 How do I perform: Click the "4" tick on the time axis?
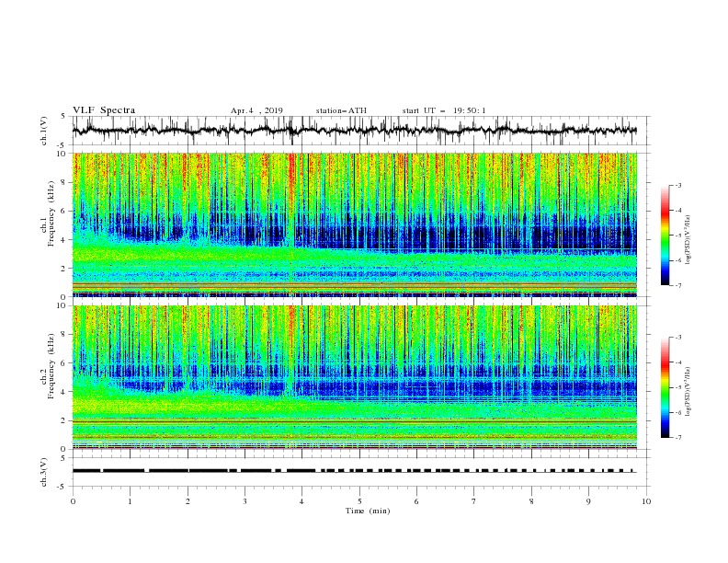302,501
